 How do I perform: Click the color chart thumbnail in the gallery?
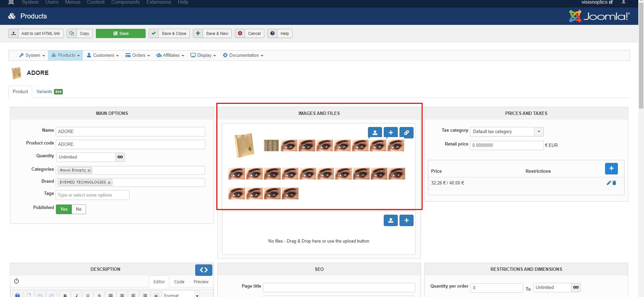271,145
